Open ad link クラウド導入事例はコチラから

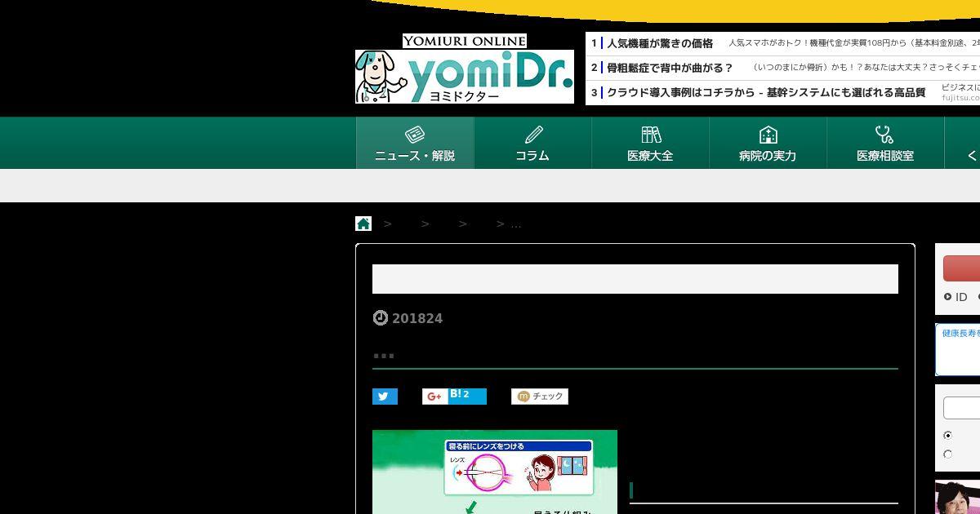tap(766, 92)
